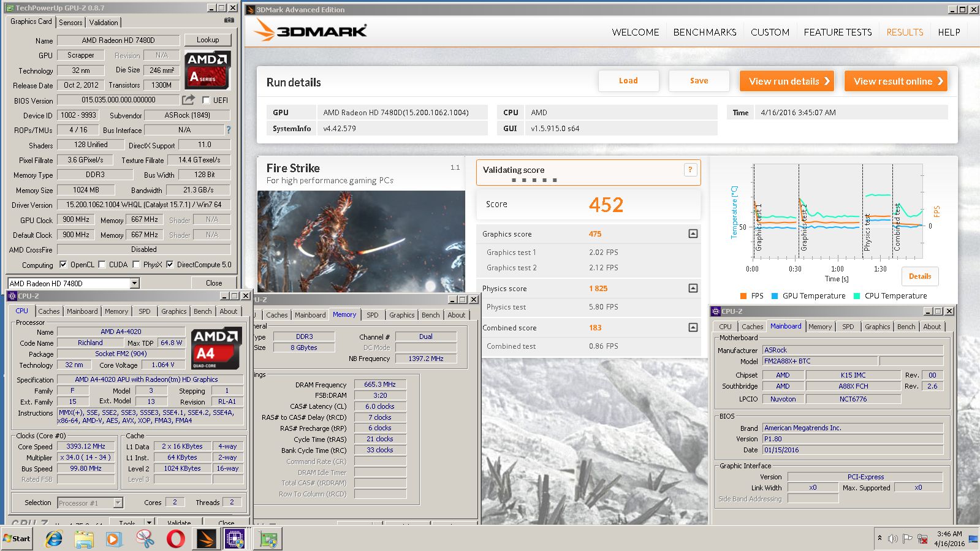Open Opera browser from taskbar
Image resolution: width=980 pixels, height=551 pixels.
[175, 539]
